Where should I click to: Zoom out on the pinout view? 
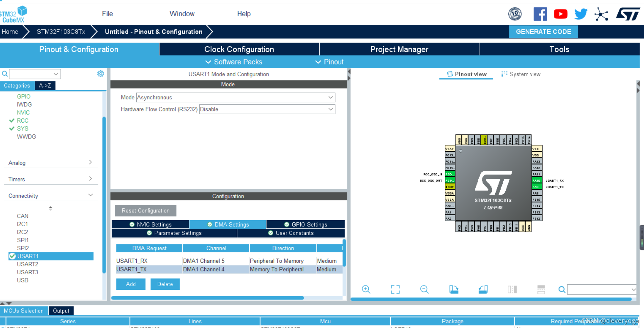[424, 289]
